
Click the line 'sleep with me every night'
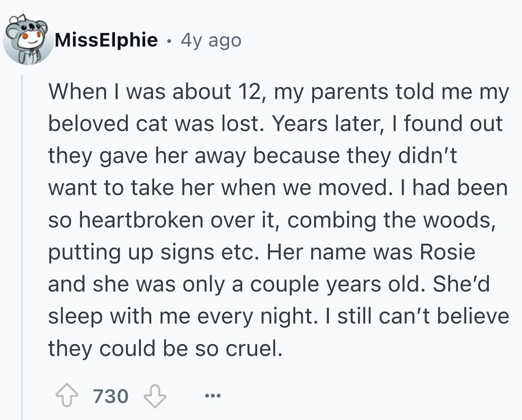279,316
